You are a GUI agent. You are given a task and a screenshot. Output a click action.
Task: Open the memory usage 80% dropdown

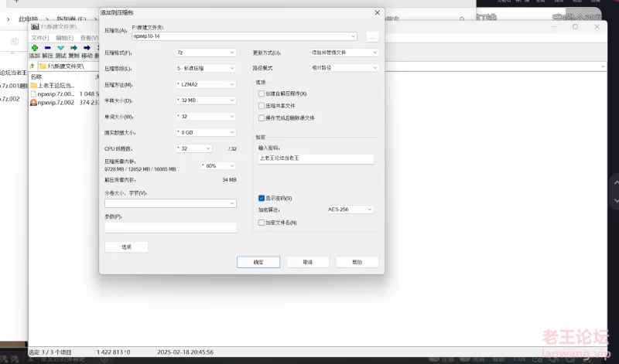pos(219,165)
